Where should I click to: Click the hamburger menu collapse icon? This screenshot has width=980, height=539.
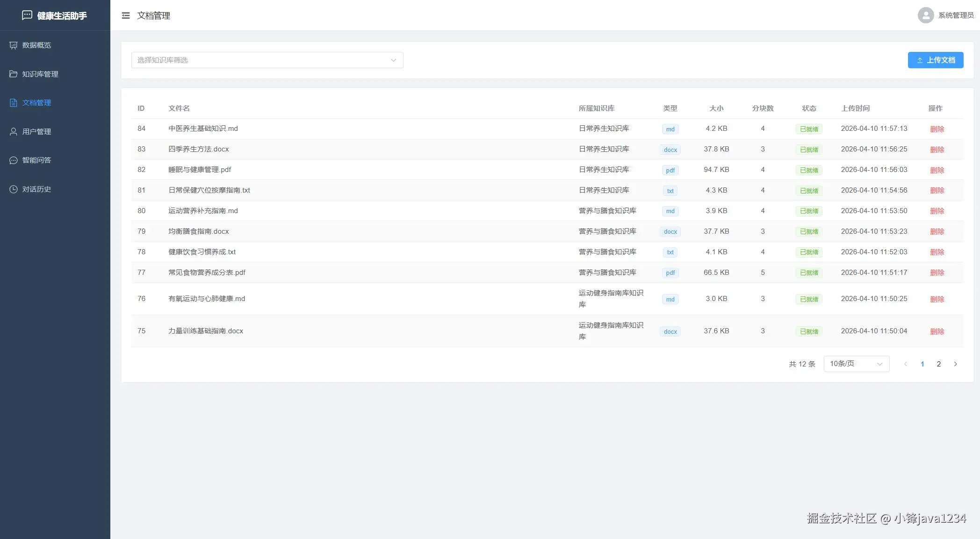coord(125,15)
